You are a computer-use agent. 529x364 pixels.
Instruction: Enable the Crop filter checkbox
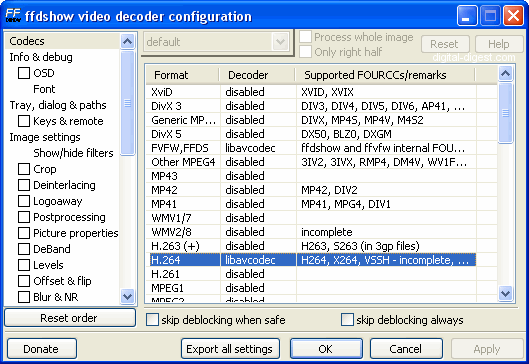pyautogui.click(x=24, y=169)
